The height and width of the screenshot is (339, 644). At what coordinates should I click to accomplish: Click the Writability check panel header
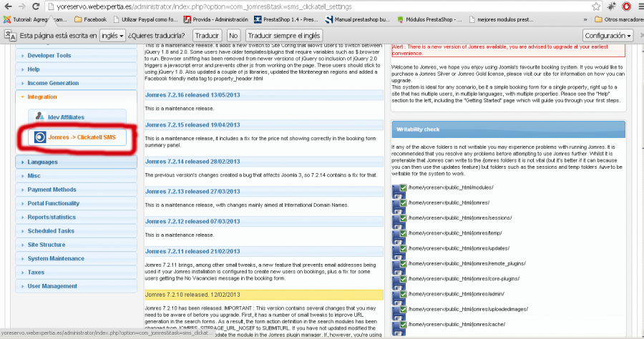(509, 129)
